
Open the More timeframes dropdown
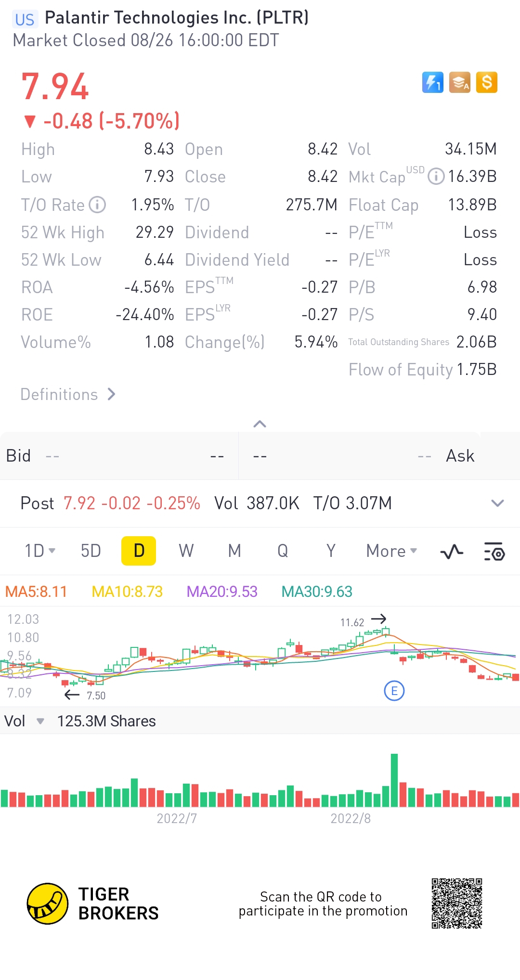click(x=391, y=551)
